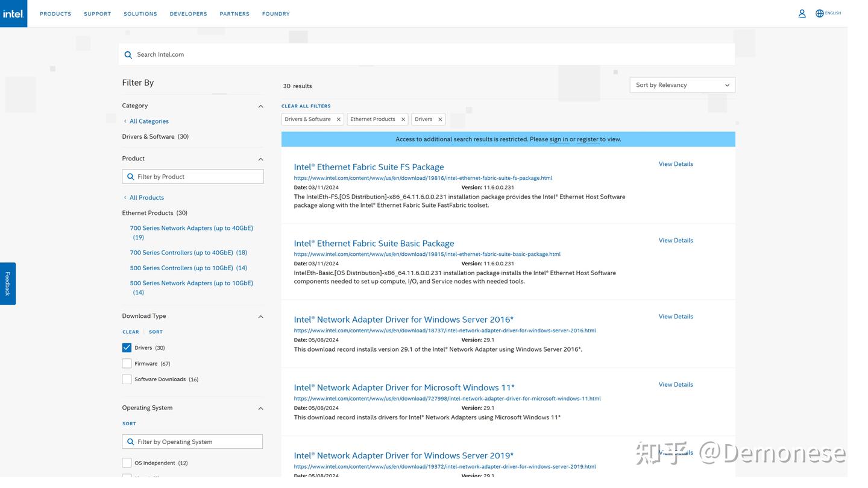Remove the Drivers filter chip

440,119
